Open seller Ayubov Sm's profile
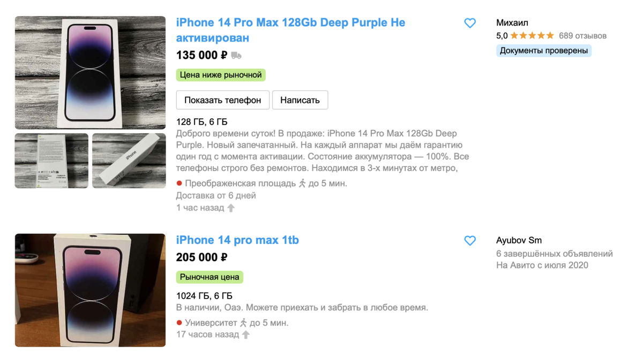The height and width of the screenshot is (364, 643). coord(519,240)
